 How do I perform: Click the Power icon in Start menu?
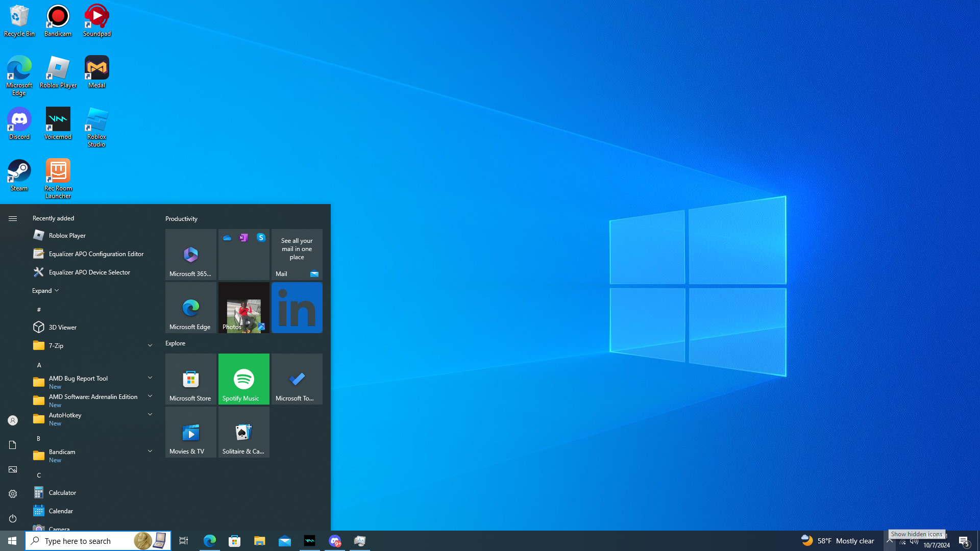tap(13, 518)
